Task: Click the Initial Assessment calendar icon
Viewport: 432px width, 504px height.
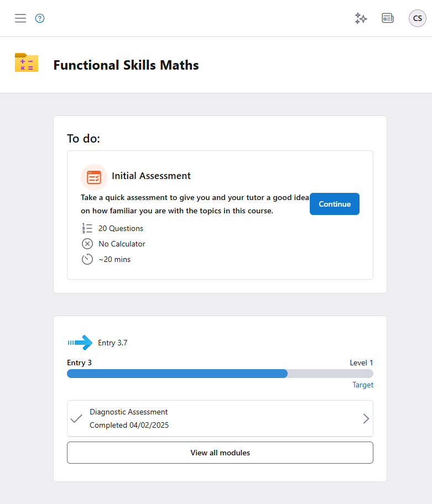Action: [94, 177]
